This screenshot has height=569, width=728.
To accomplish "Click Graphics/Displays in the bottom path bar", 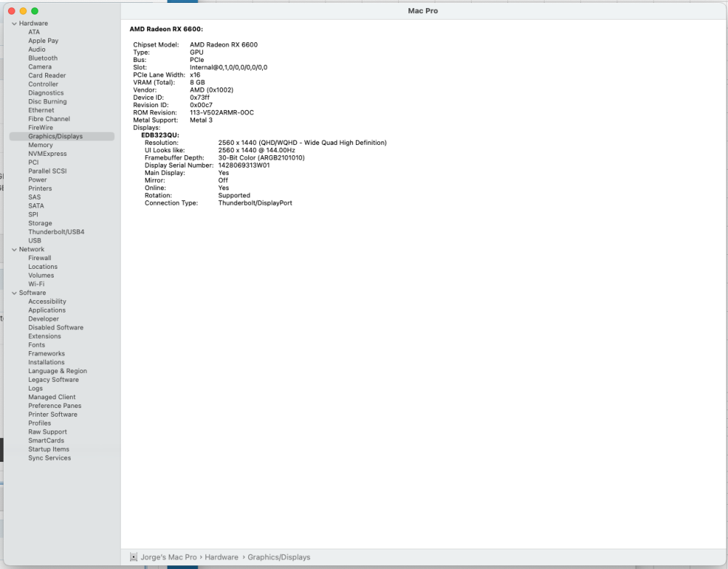I will (x=279, y=557).
